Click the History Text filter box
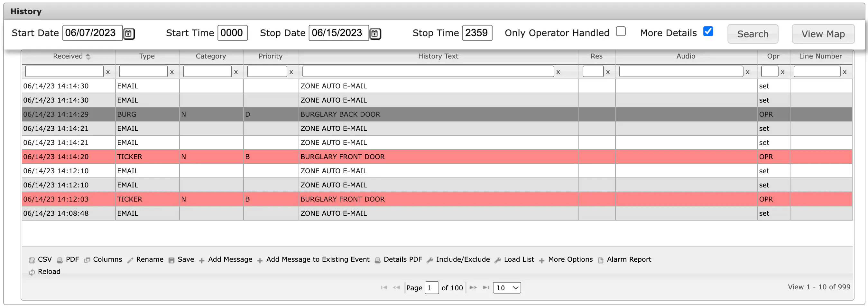The width and height of the screenshot is (868, 308). [428, 71]
